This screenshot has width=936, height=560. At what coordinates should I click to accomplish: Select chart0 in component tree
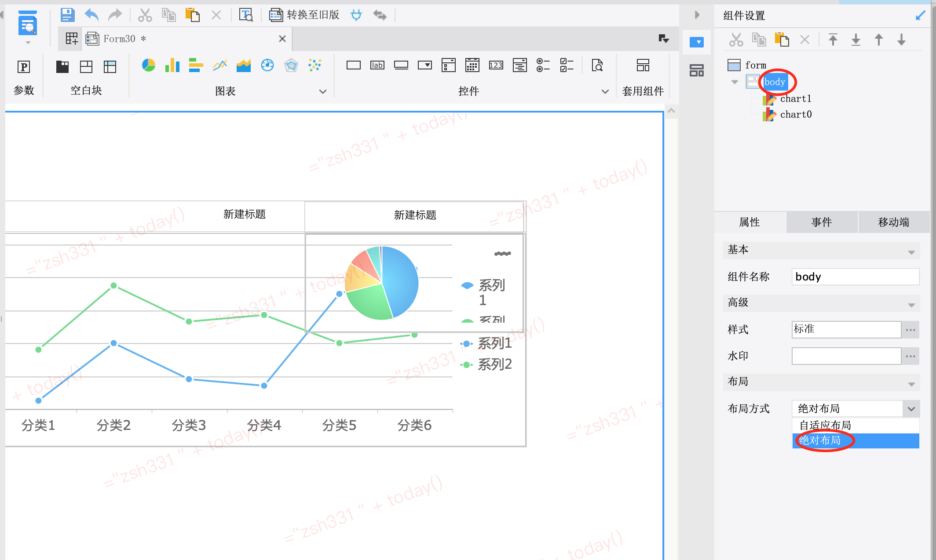pyautogui.click(x=796, y=115)
